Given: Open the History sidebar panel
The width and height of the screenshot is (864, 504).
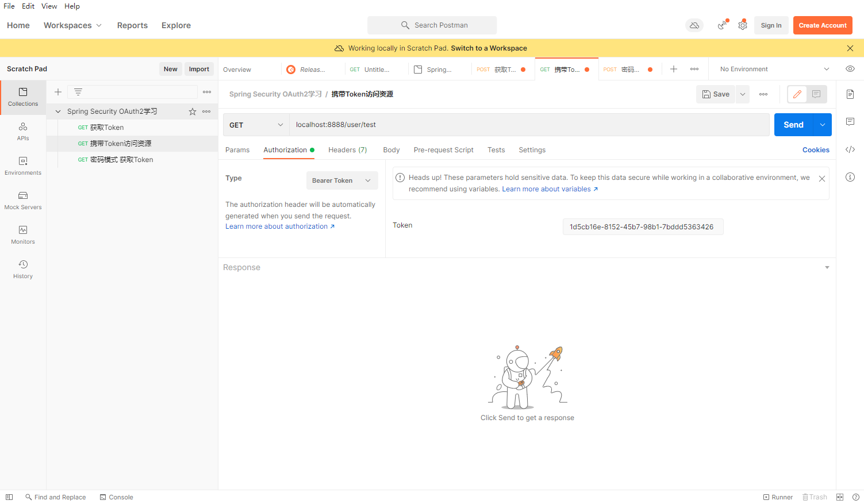Looking at the screenshot, I should pyautogui.click(x=23, y=270).
